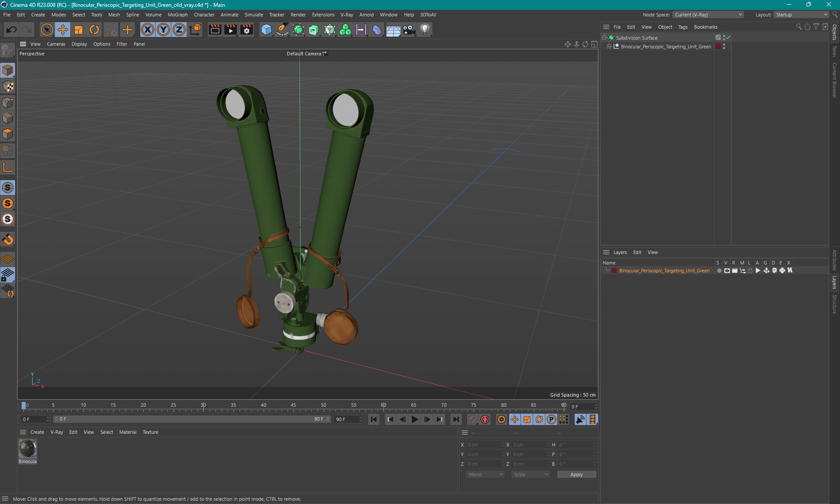This screenshot has width=840, height=504.
Task: Click the Apply button
Action: click(x=576, y=475)
